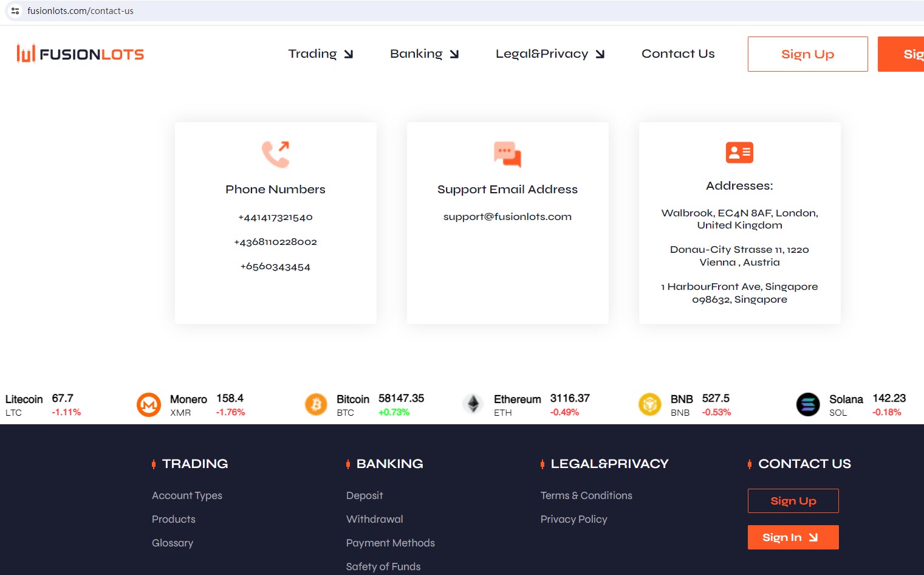Image resolution: width=924 pixels, height=575 pixels.
Task: Open the Deposit footer link
Action: [x=364, y=496]
